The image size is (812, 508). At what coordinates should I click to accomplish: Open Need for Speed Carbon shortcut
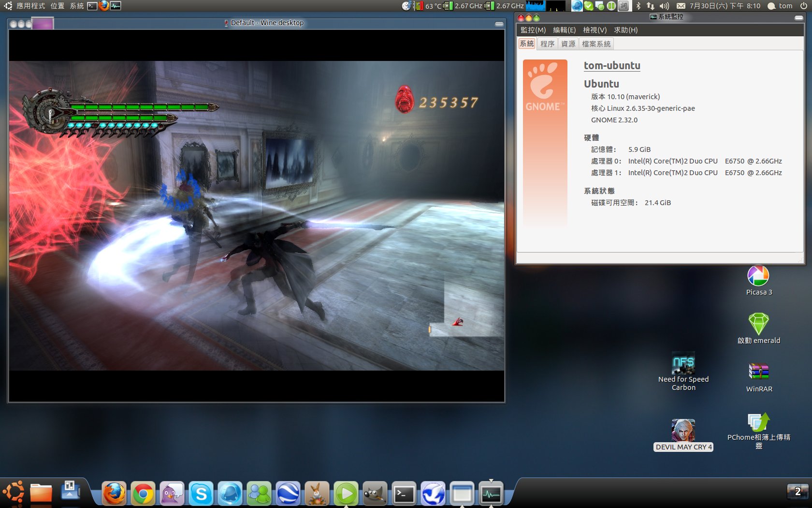683,372
